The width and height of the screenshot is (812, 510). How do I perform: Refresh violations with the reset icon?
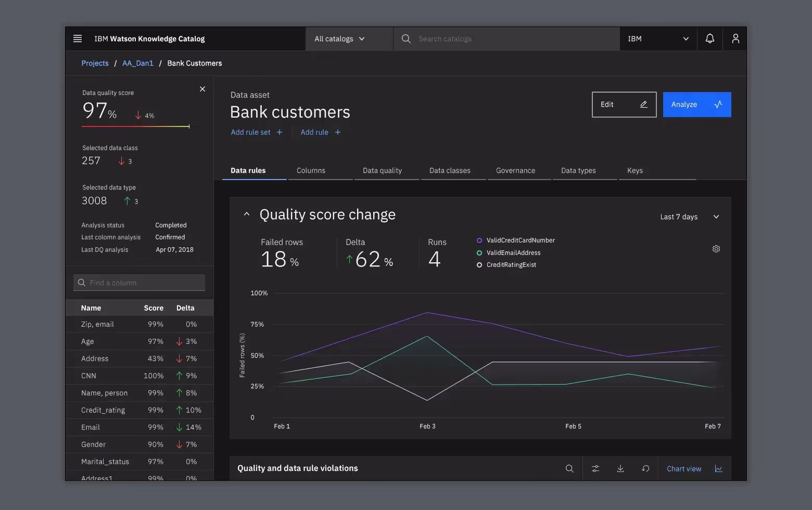[x=645, y=468]
